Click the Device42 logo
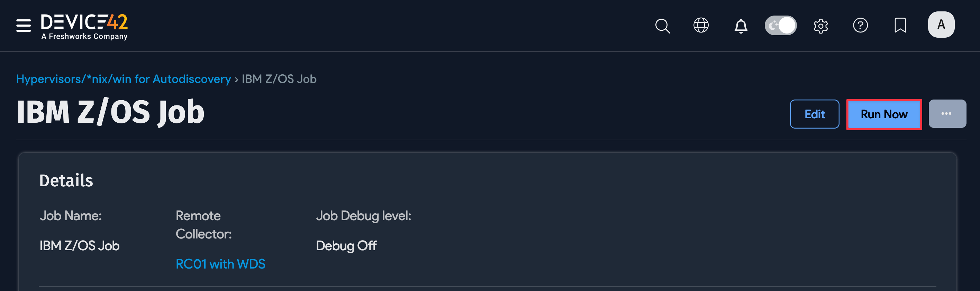Image resolution: width=980 pixels, height=291 pixels. [x=84, y=26]
